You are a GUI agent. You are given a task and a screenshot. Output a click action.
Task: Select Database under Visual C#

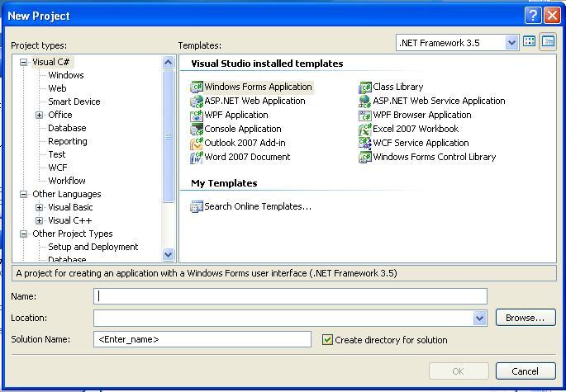[67, 128]
